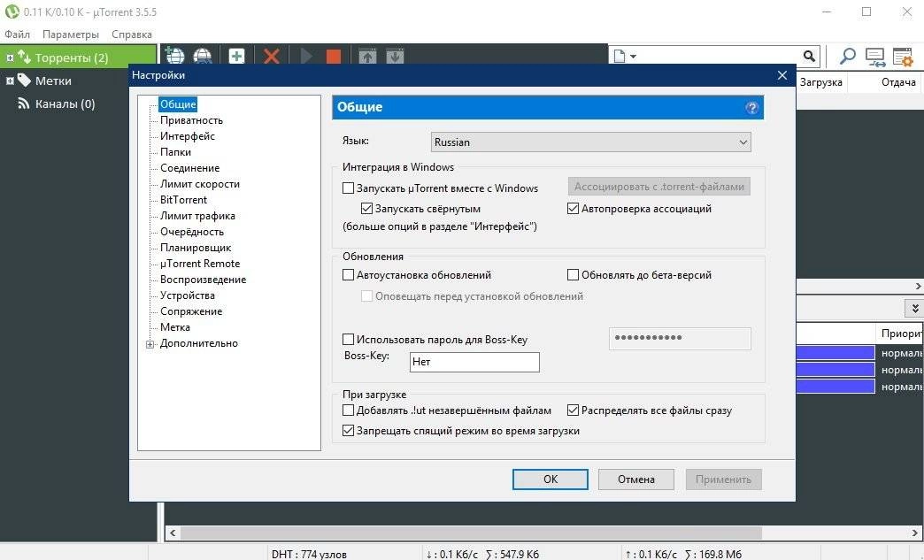
Task: Click the RSS feed icon beside Каналы
Action: coord(24,104)
